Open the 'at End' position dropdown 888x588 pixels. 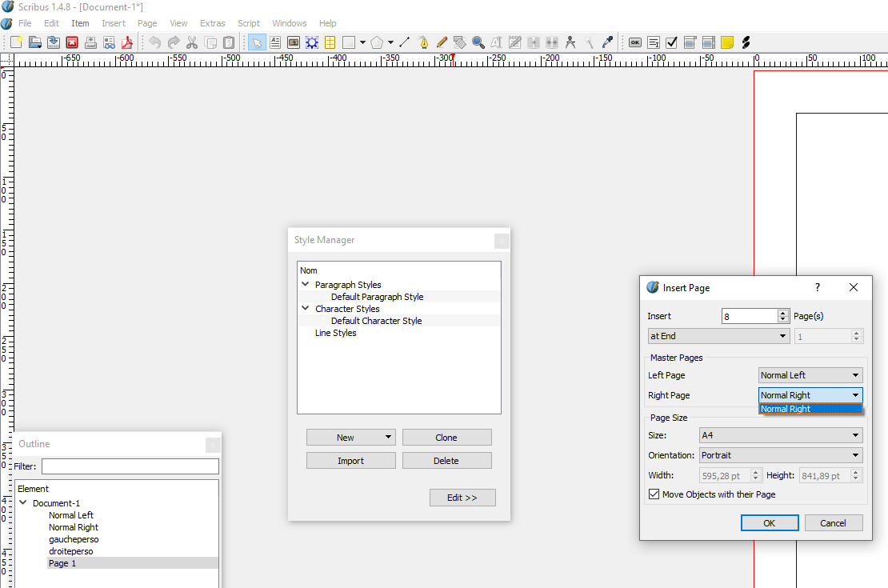coord(718,336)
